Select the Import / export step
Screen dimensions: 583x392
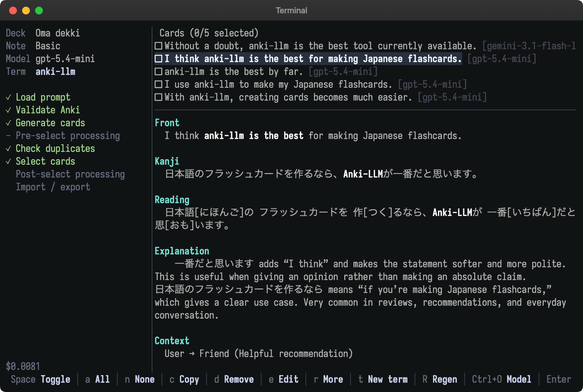53,187
